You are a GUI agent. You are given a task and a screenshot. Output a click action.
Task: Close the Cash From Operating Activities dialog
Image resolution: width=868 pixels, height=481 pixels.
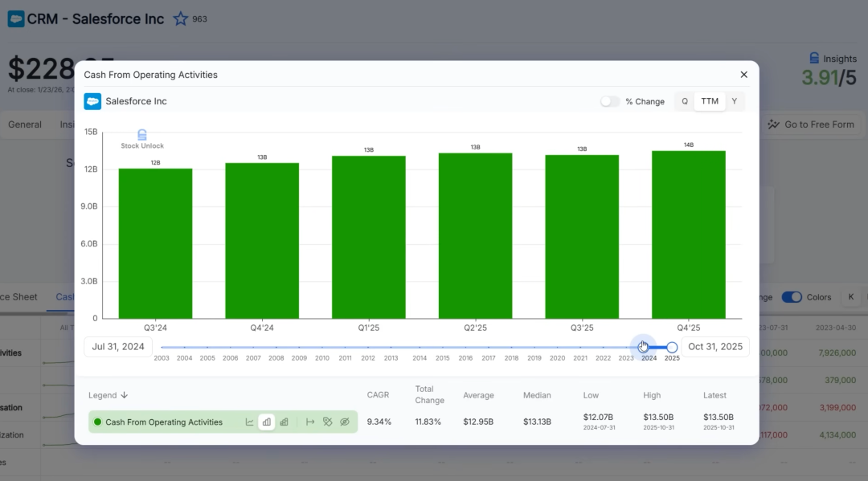(x=743, y=75)
